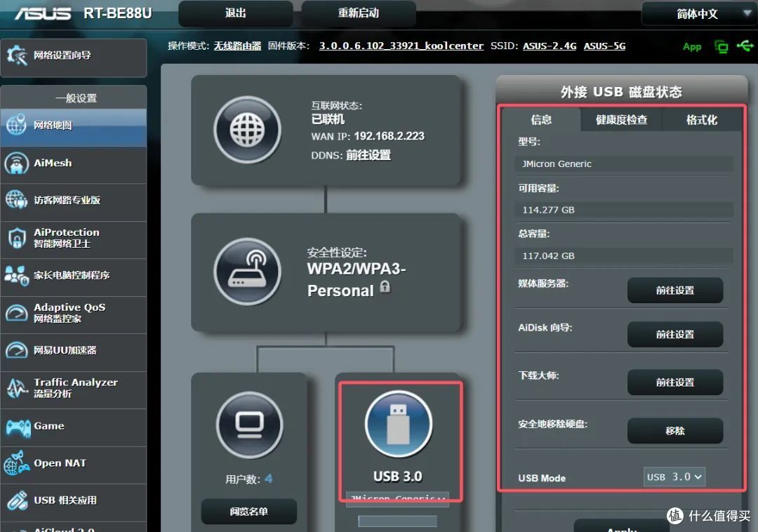This screenshot has height=532, width=758.
Task: Open parental controls icon
Action: pyautogui.click(x=16, y=275)
